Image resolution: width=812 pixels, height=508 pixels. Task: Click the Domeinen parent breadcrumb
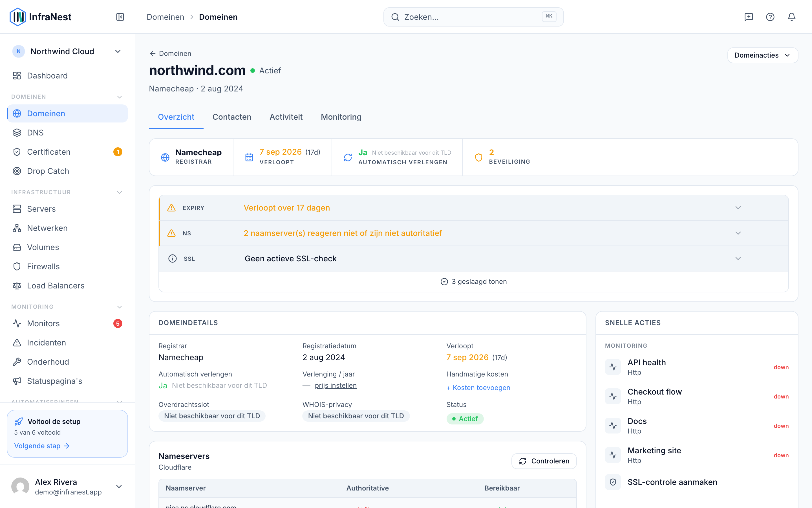coord(166,17)
